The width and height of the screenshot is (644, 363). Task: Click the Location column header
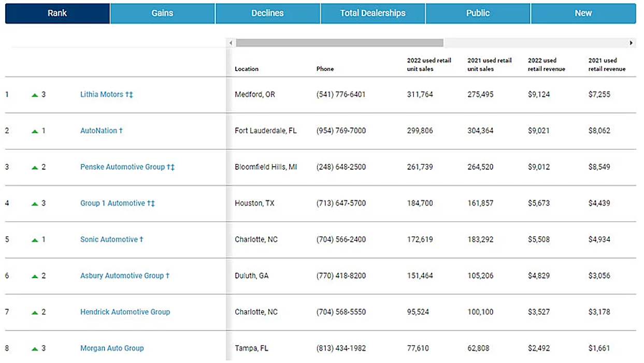247,69
